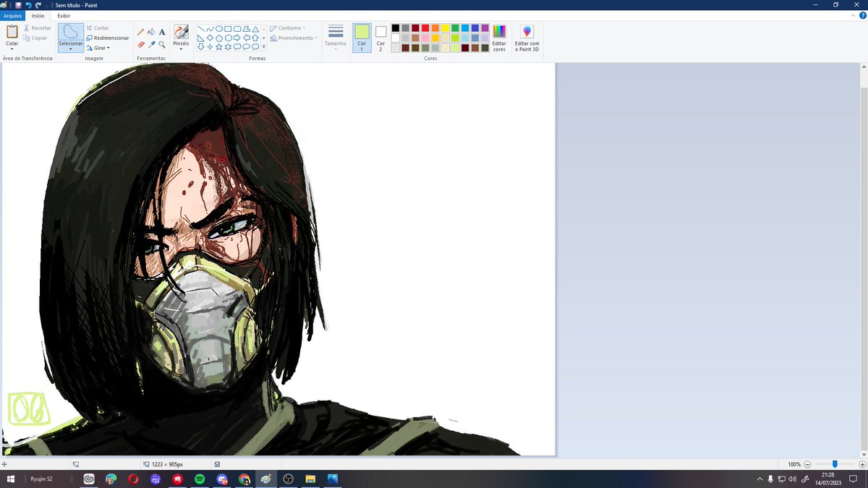Expand the Formas shapes gallery
Screen dimensions: 868x488
[x=264, y=46]
